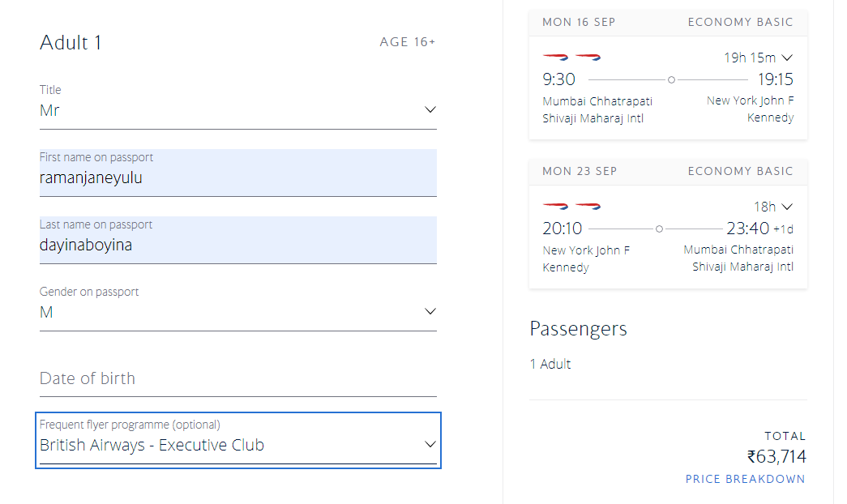Select the MON 16 SEP flight card header

(667, 22)
